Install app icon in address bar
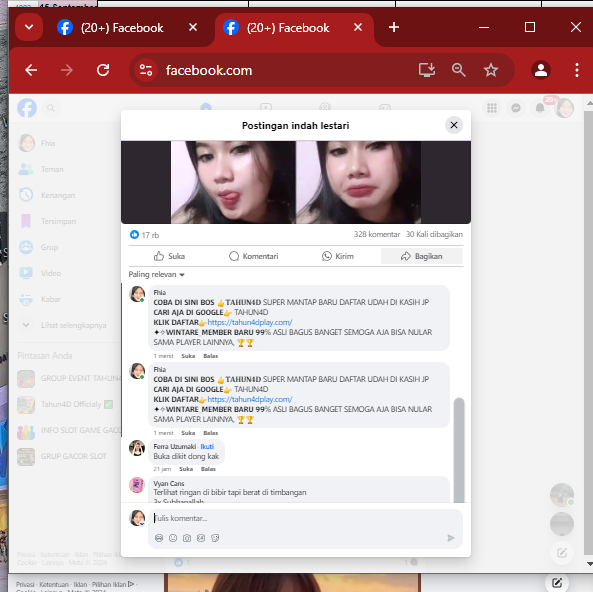 click(x=427, y=70)
